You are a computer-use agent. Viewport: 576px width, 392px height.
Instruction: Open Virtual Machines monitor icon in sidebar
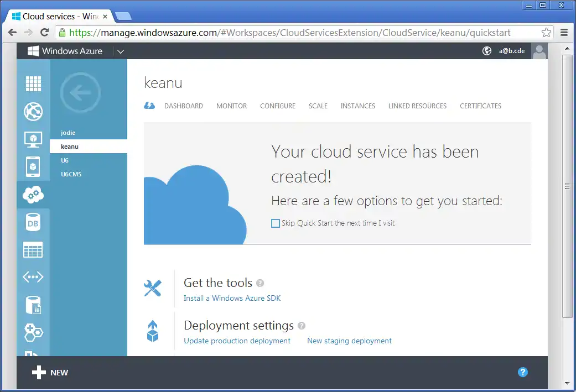pyautogui.click(x=33, y=139)
